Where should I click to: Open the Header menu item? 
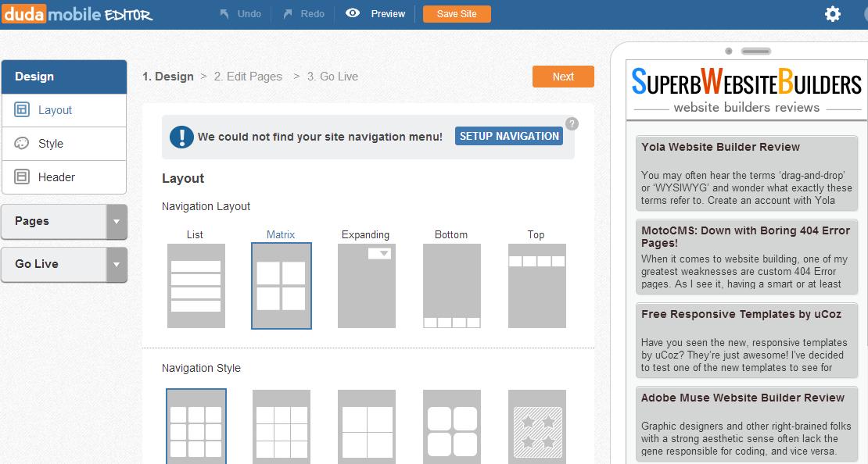tap(64, 177)
